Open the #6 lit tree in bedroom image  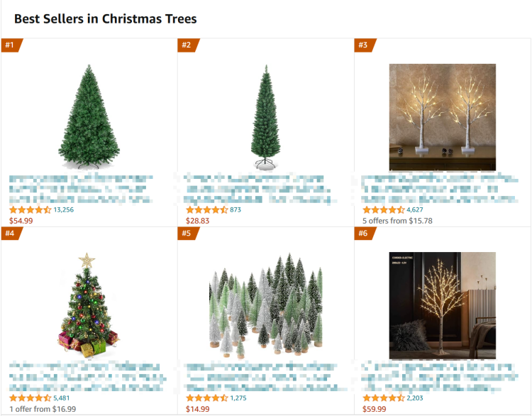coord(442,305)
